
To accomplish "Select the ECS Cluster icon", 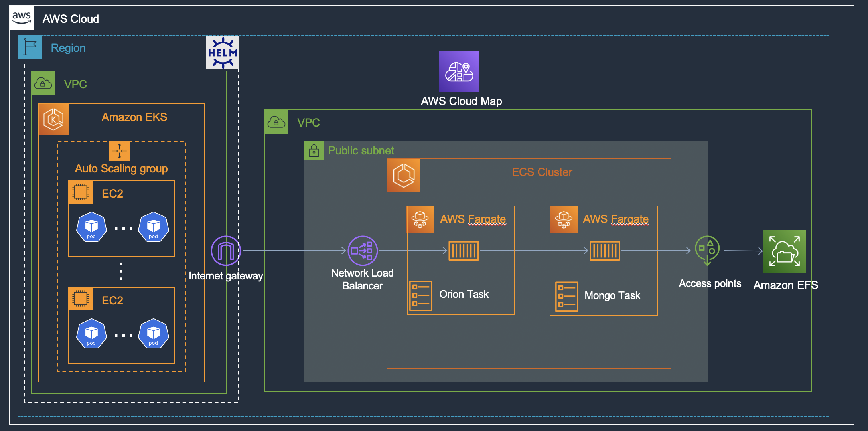I will click(404, 176).
